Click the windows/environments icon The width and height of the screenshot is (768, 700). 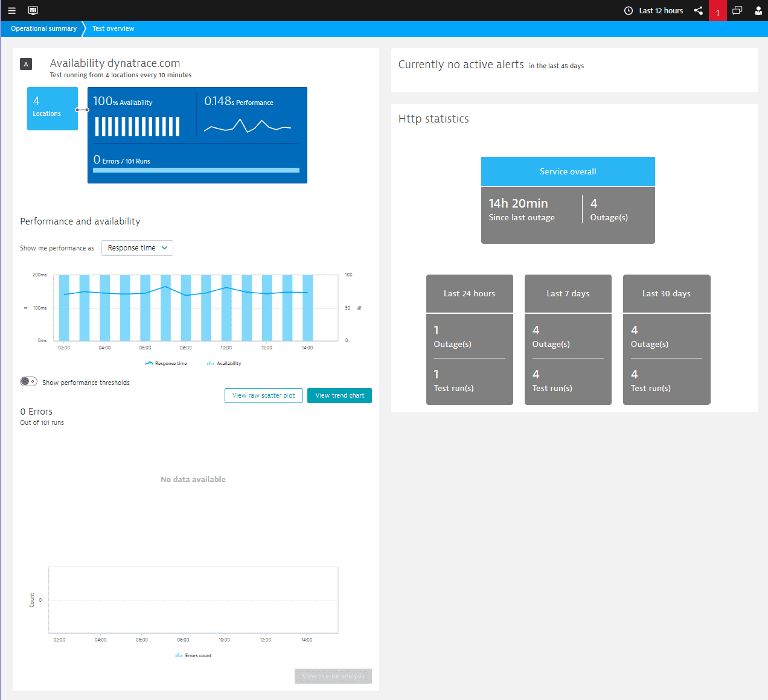point(737,10)
